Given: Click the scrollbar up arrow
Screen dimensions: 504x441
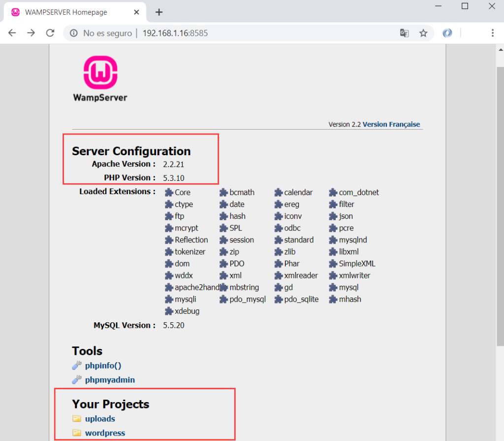Looking at the screenshot, I should (x=501, y=50).
